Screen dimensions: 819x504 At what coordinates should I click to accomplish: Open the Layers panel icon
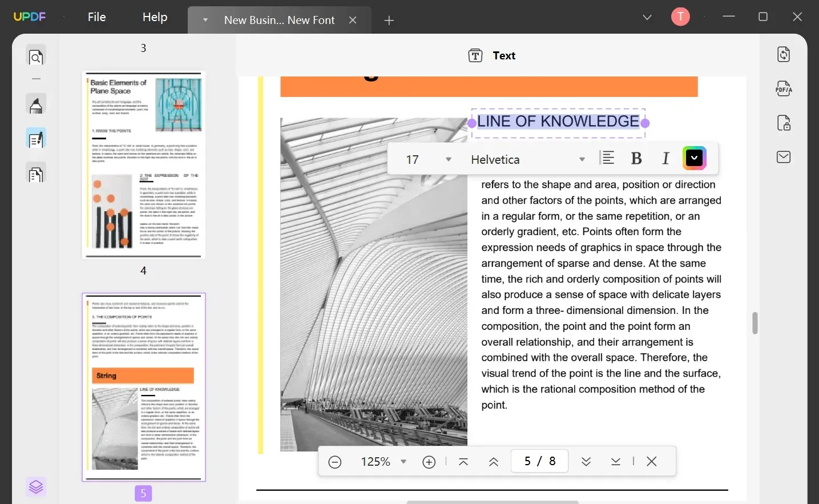(37, 487)
